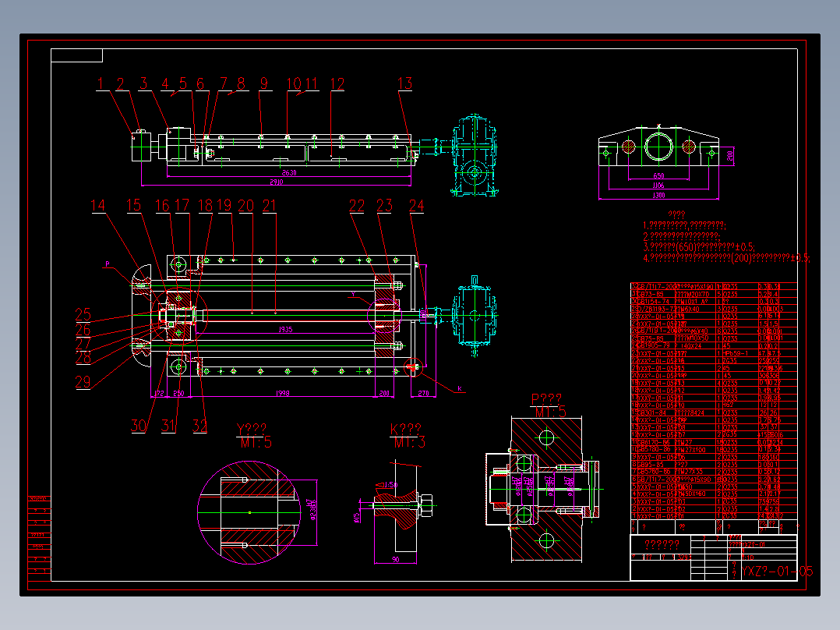The height and width of the screenshot is (630, 840).
Task: Click the 1998 dimension text
Action: [x=282, y=394]
